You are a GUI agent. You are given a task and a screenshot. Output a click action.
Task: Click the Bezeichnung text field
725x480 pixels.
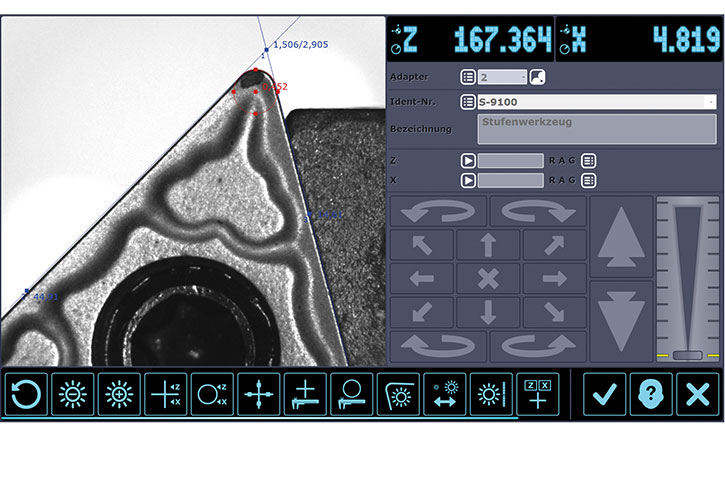point(597,129)
